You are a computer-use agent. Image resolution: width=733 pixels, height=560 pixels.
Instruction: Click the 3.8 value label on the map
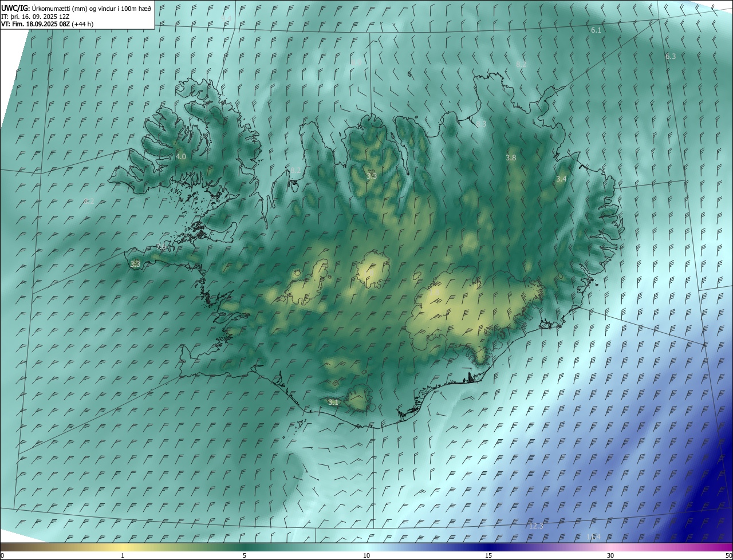(x=511, y=157)
